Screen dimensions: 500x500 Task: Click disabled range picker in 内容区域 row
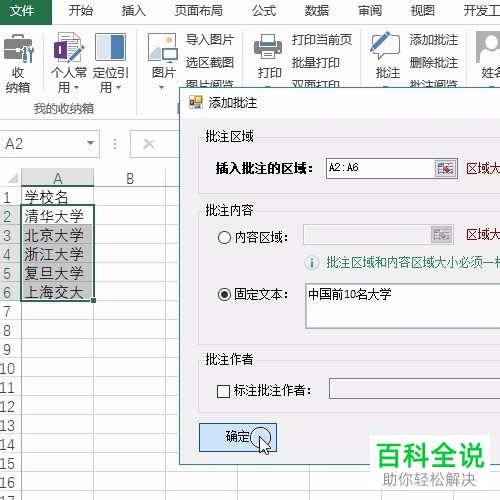(442, 234)
